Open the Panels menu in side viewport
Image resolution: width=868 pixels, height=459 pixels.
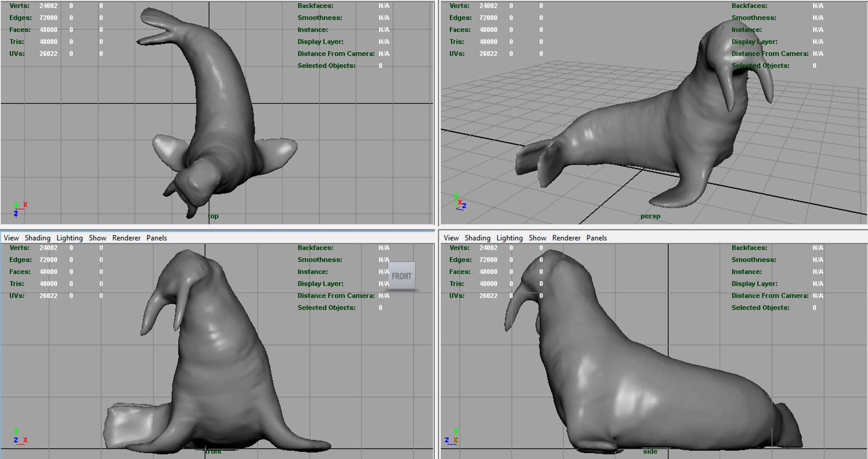point(597,238)
